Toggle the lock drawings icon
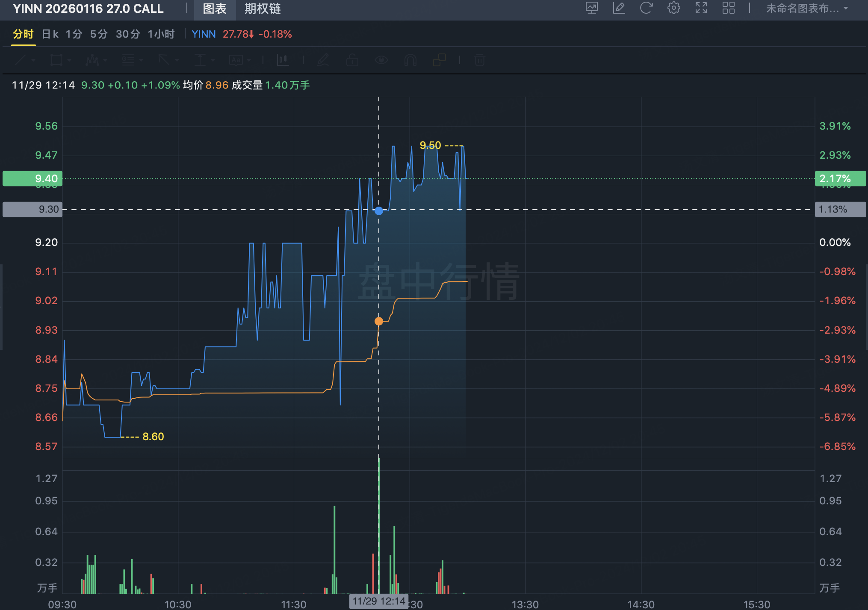 (352, 60)
